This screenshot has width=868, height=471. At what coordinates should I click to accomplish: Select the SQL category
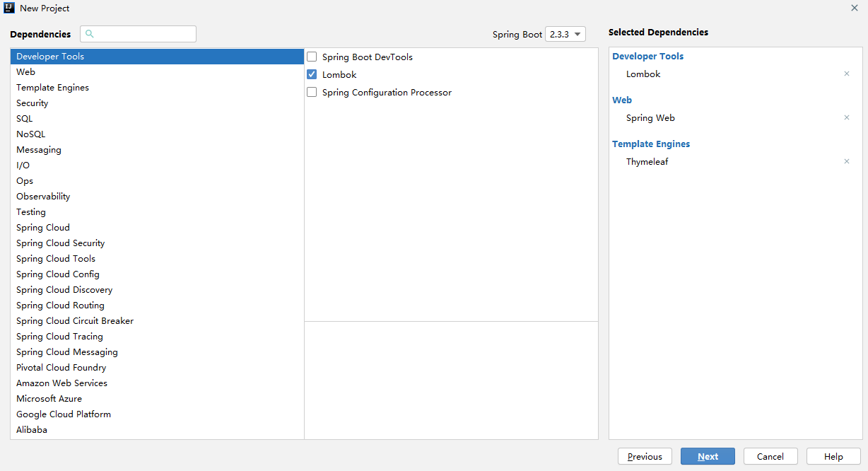pyautogui.click(x=157, y=119)
